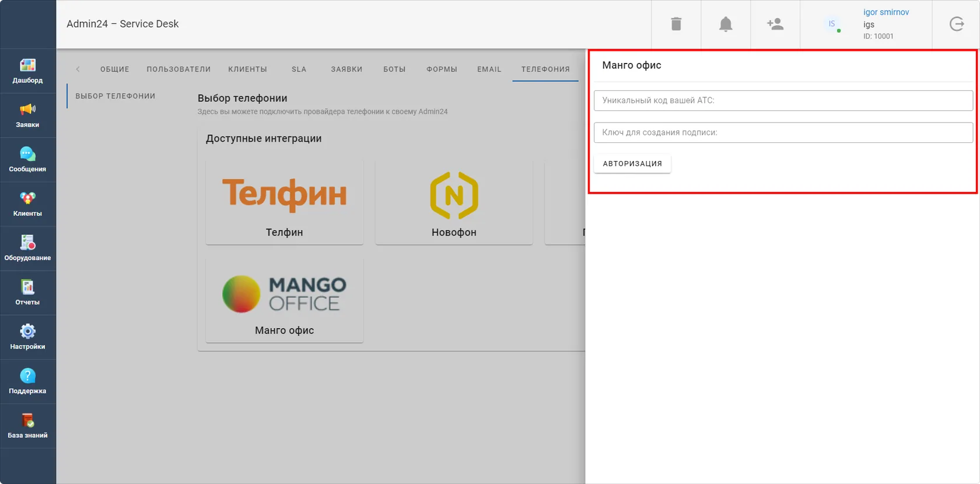Open the Дашборд sidebar section

coord(27,71)
